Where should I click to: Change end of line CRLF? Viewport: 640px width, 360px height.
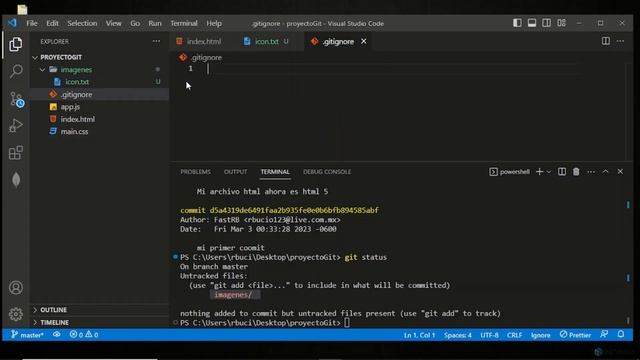(514, 335)
